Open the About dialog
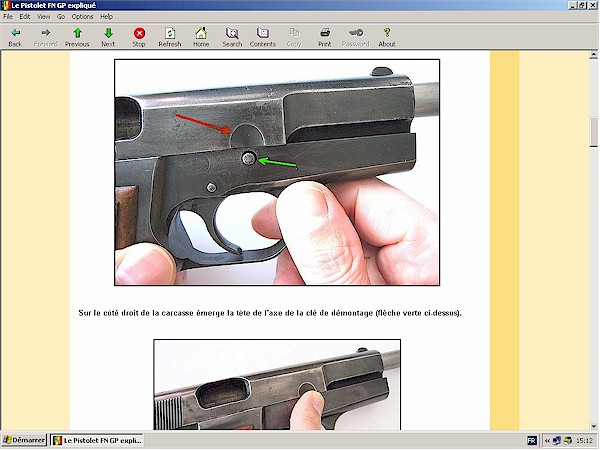600x450 pixels. tap(387, 37)
